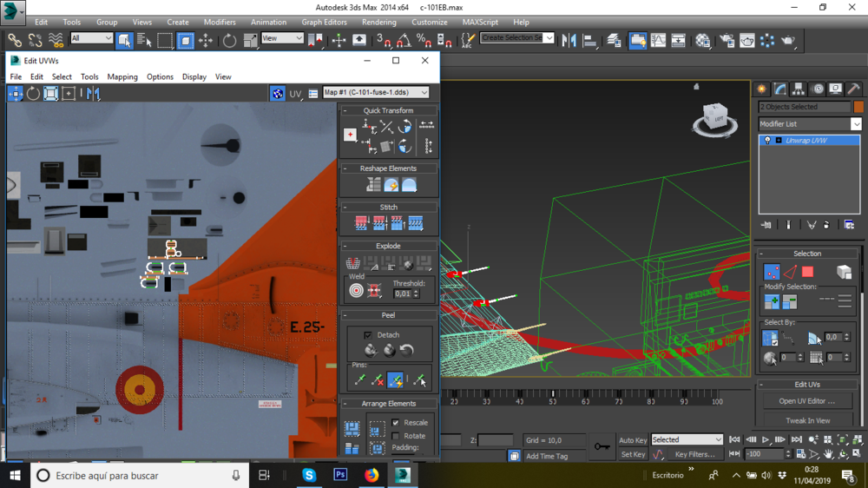The width and height of the screenshot is (868, 488).
Task: Uncheck the Rescale option
Action: click(x=396, y=423)
